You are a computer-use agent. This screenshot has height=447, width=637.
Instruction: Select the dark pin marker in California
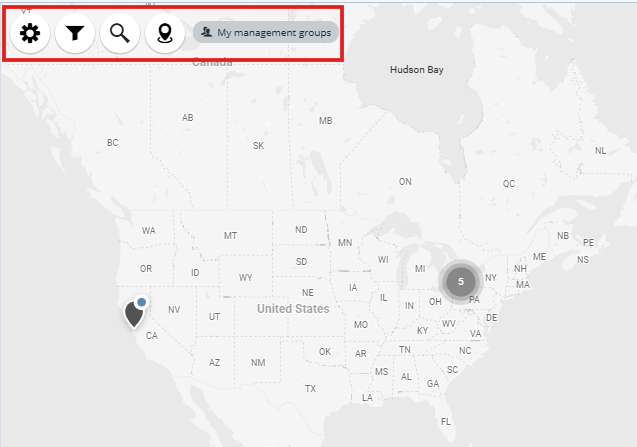[134, 314]
